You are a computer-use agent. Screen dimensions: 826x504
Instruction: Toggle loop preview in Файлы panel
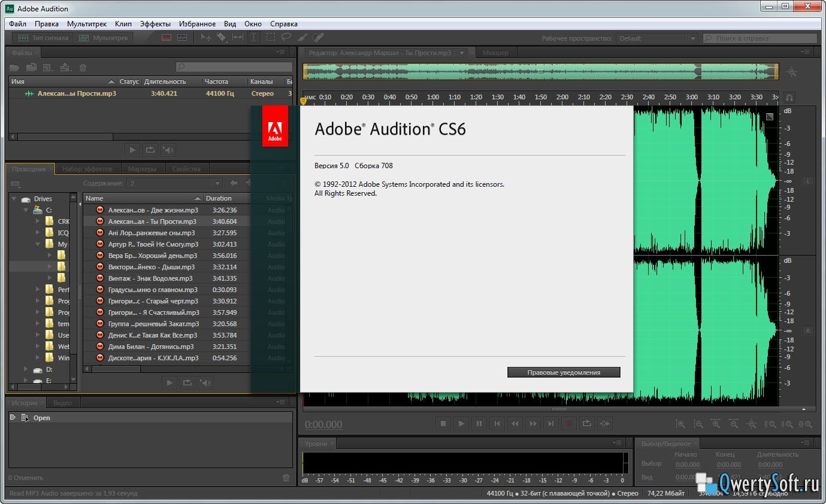click(x=150, y=150)
